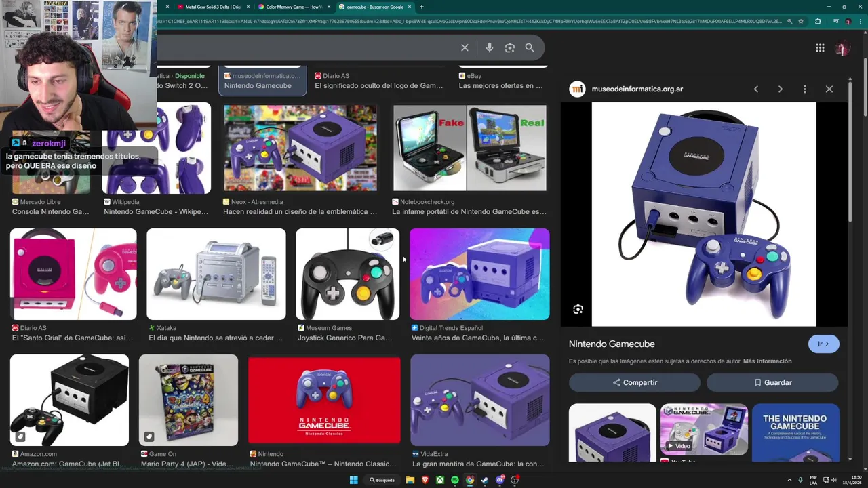Image resolution: width=868 pixels, height=488 pixels.
Task: Click the Compartir button
Action: pyautogui.click(x=635, y=382)
